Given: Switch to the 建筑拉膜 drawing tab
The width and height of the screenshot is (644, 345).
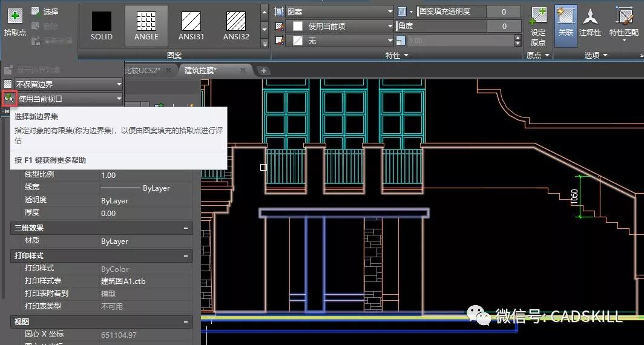Looking at the screenshot, I should click(200, 70).
